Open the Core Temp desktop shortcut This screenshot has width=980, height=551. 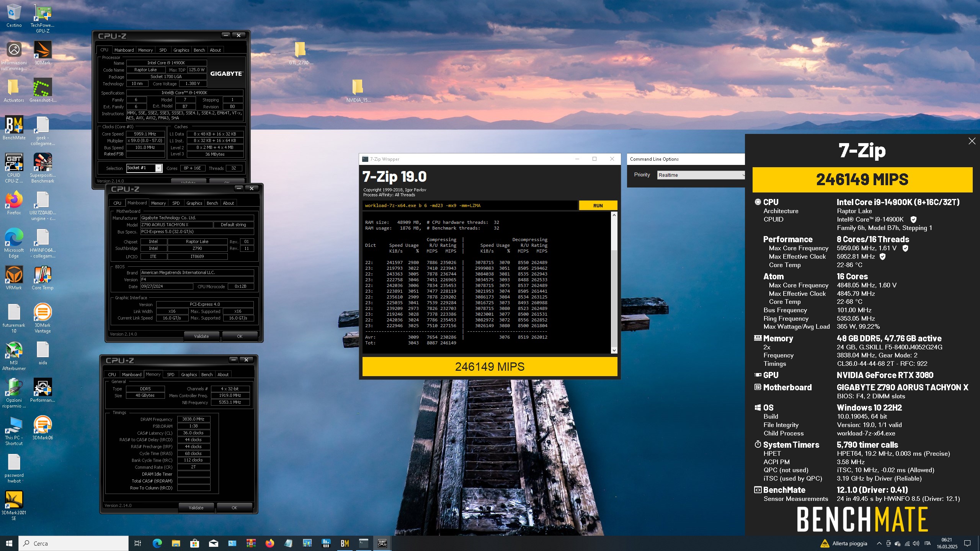coord(42,278)
